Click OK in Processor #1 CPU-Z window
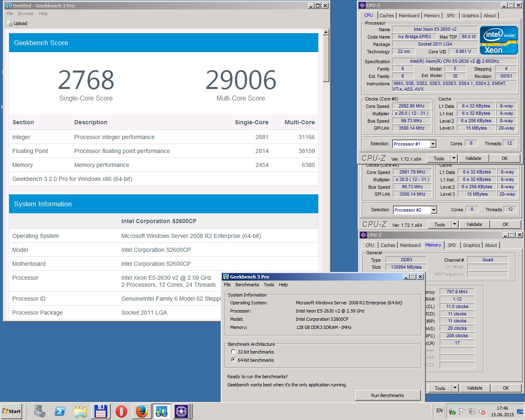525x420 pixels. coord(504,158)
